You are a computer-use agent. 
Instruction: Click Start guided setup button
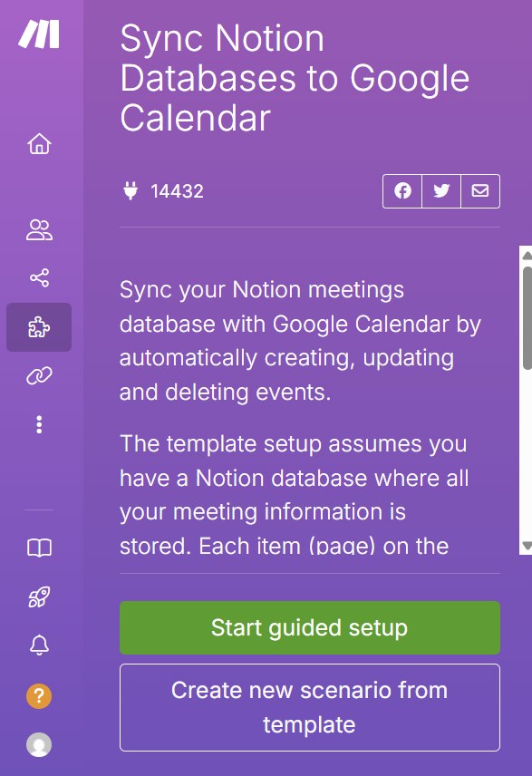click(310, 627)
